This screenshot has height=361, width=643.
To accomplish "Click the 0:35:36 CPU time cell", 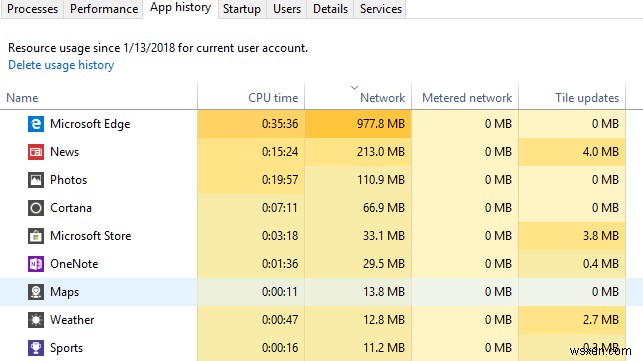I will click(x=251, y=124).
